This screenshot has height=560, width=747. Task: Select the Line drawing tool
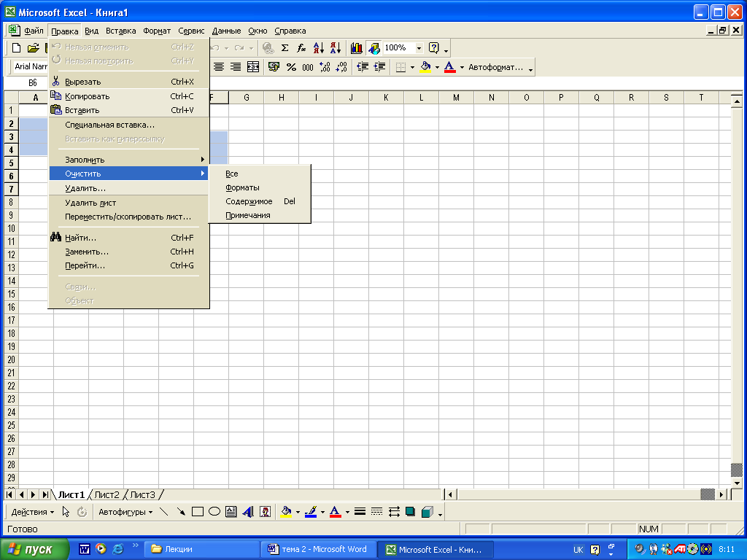pyautogui.click(x=163, y=512)
